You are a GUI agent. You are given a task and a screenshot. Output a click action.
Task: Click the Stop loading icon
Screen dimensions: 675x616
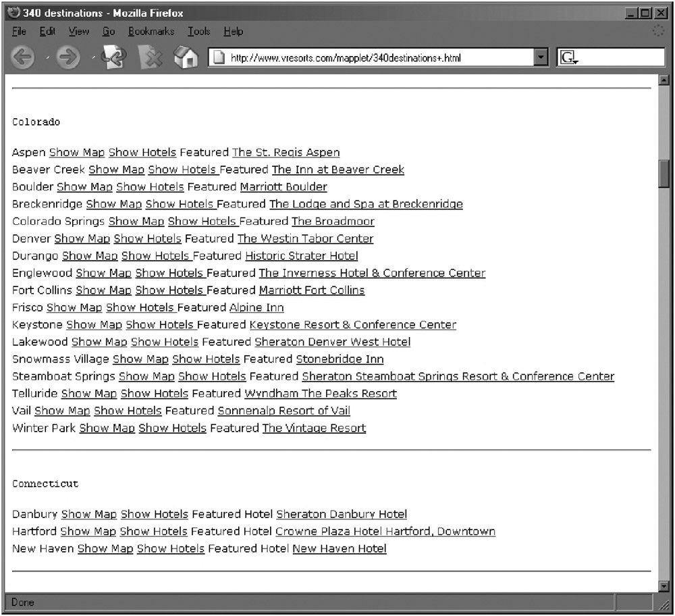point(151,57)
